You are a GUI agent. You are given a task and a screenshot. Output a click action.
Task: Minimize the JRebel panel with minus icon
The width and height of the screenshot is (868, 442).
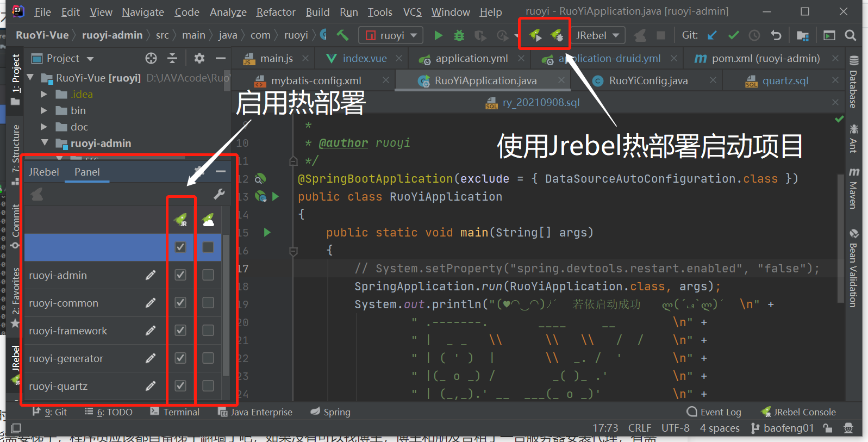[221, 172]
